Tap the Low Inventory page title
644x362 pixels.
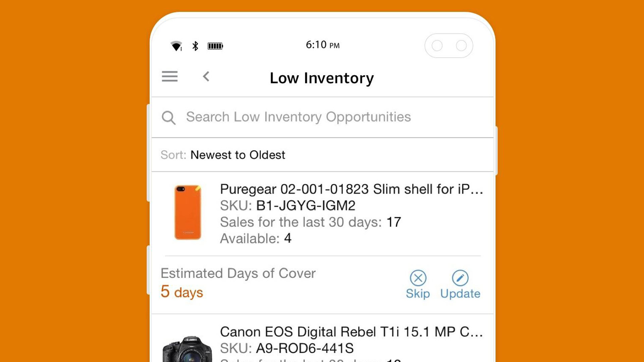(x=322, y=78)
